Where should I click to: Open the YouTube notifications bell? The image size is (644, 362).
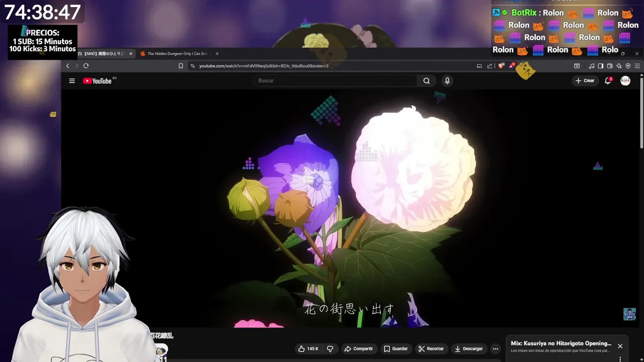608,80
